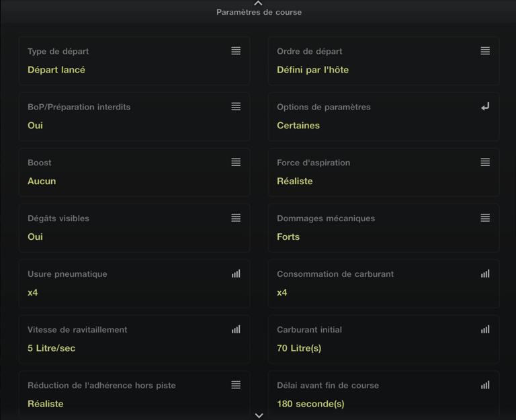Viewport: 516px width, 420px height.
Task: Adjust Vitesse de ravitaillement level bars
Action: click(x=236, y=329)
